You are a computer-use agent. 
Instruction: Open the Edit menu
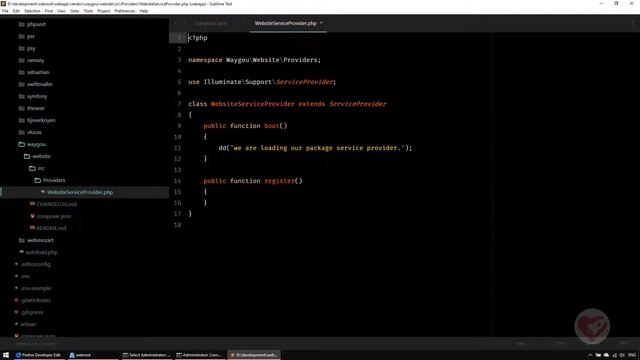[16, 11]
